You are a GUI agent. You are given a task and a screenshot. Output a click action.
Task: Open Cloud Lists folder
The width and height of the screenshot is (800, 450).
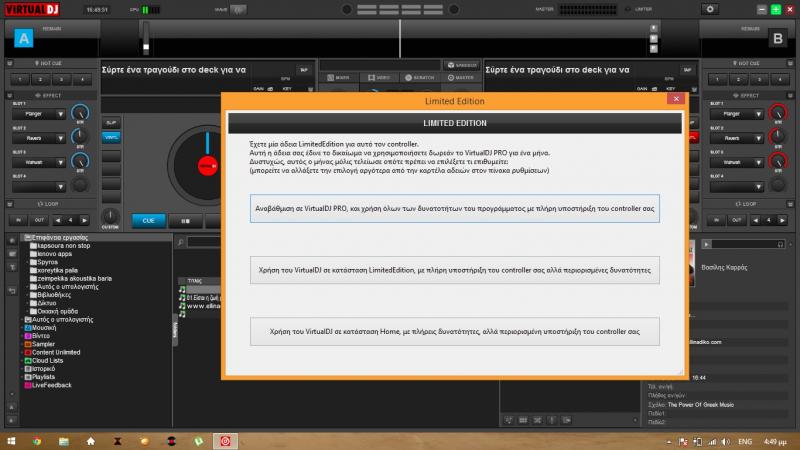tap(44, 360)
